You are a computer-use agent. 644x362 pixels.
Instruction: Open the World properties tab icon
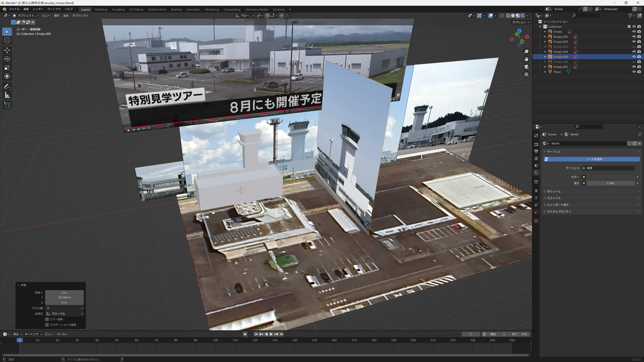(x=536, y=173)
